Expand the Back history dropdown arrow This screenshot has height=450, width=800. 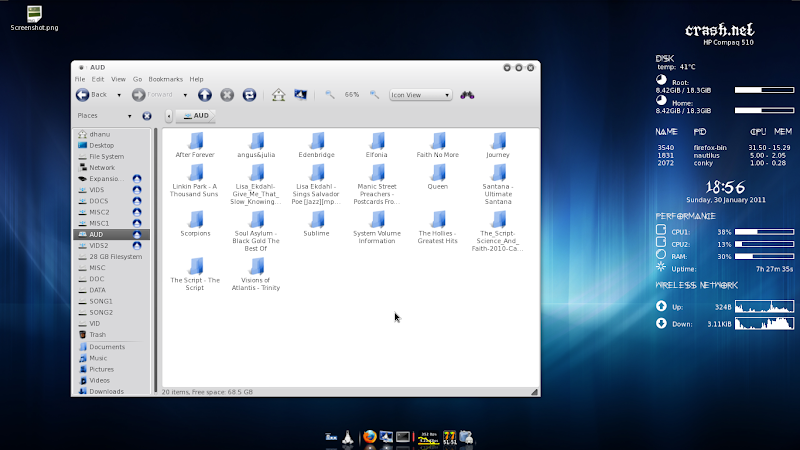point(119,95)
